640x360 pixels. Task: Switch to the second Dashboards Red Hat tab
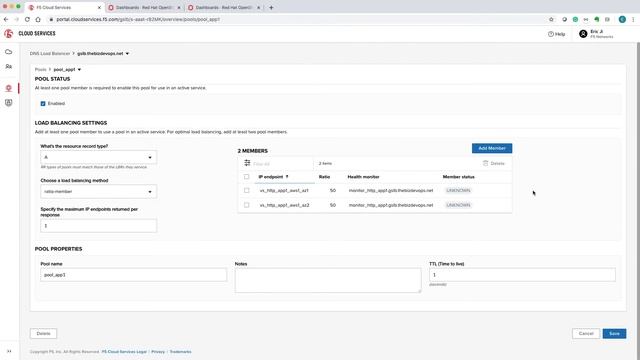pyautogui.click(x=224, y=7)
